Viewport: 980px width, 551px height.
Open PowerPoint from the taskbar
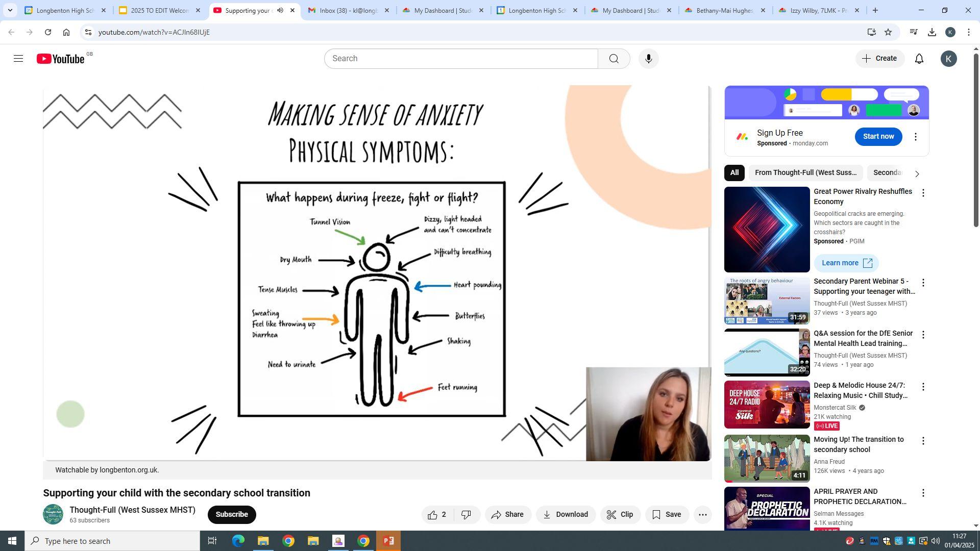pos(388,541)
